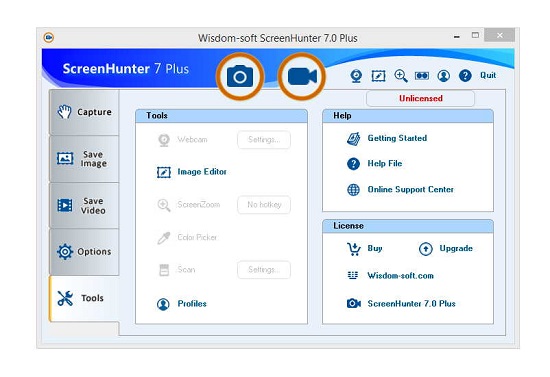Launch Image Editor via its text link

pos(202,172)
